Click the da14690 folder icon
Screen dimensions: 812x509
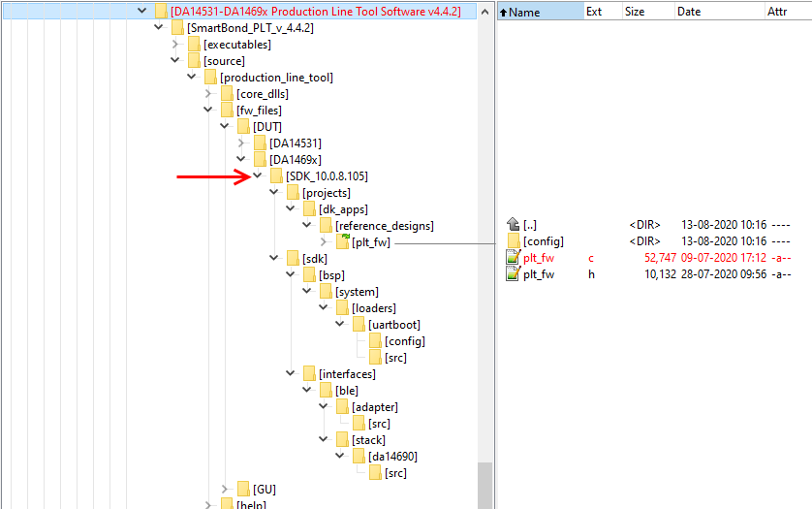pos(359,456)
